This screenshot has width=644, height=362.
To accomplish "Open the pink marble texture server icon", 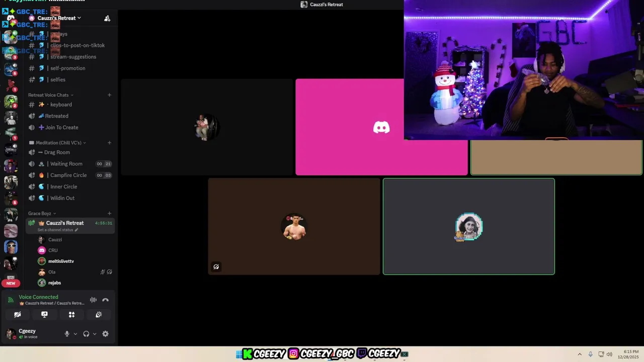I will 11,231.
